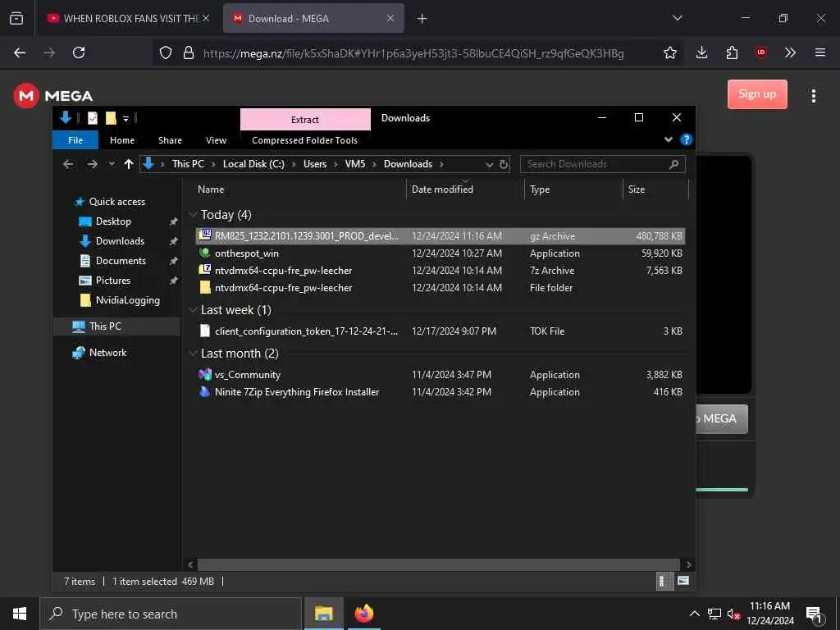Image resolution: width=840 pixels, height=630 pixels.
Task: Click Explorer back navigation arrow
Action: 68,164
